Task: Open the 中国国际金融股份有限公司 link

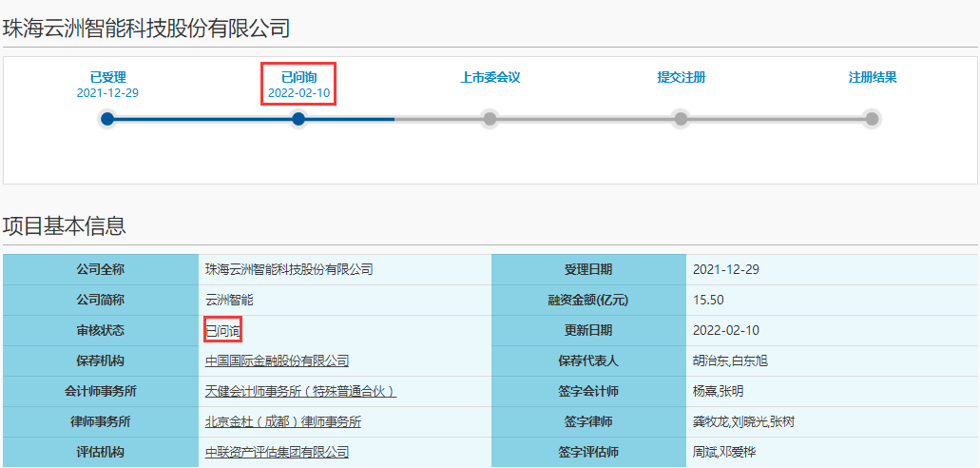Action: click(277, 361)
